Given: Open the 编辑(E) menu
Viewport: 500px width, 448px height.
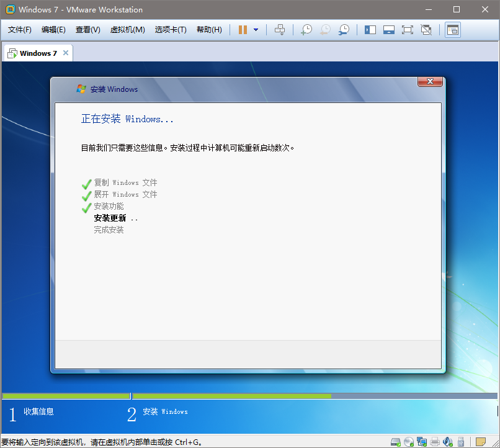Looking at the screenshot, I should (53, 30).
